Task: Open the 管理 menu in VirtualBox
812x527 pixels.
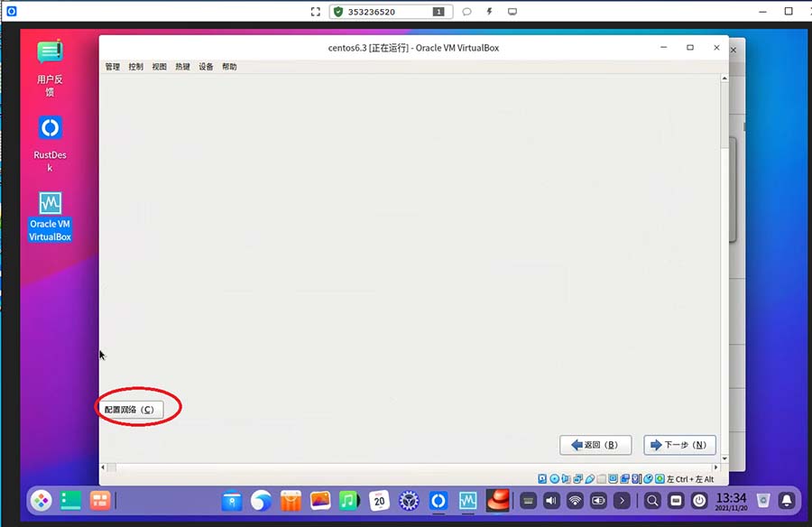Action: click(x=113, y=67)
